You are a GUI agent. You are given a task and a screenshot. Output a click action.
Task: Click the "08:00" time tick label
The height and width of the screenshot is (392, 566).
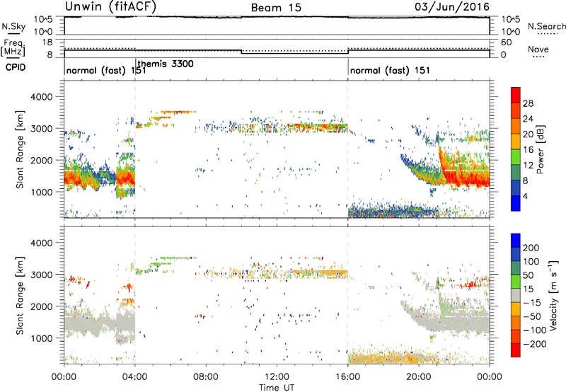(206, 377)
